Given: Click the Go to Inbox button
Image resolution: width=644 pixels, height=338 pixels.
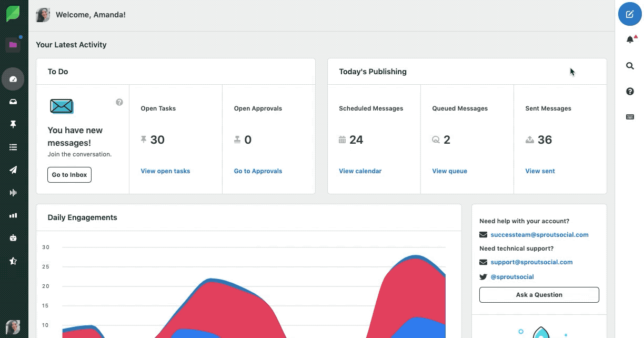Looking at the screenshot, I should pyautogui.click(x=69, y=175).
